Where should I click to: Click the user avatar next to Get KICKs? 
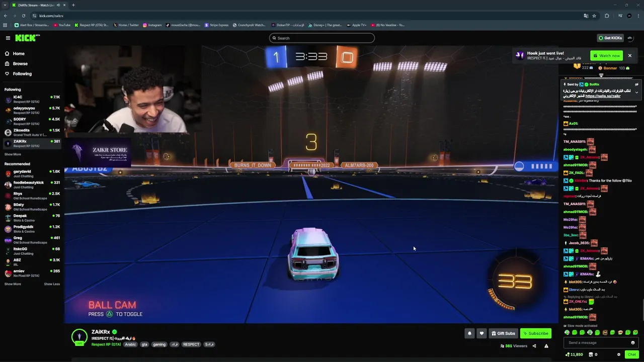coord(630,38)
